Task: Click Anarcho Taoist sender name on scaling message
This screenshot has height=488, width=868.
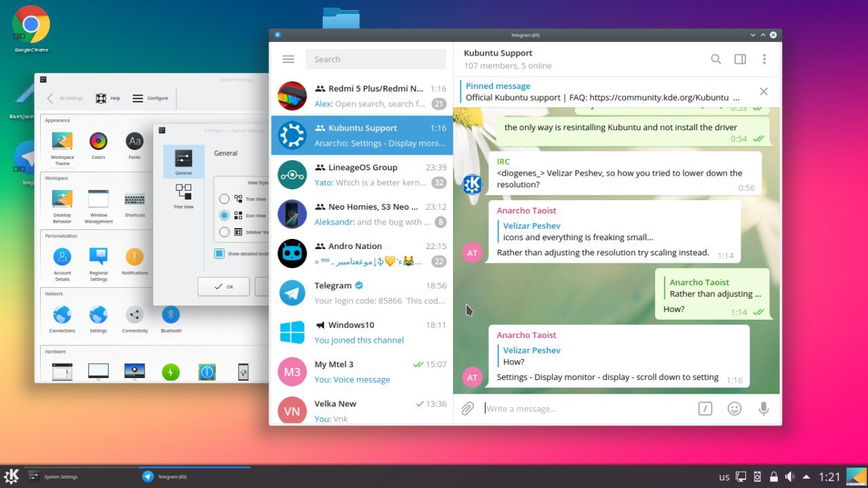Action: click(x=526, y=210)
